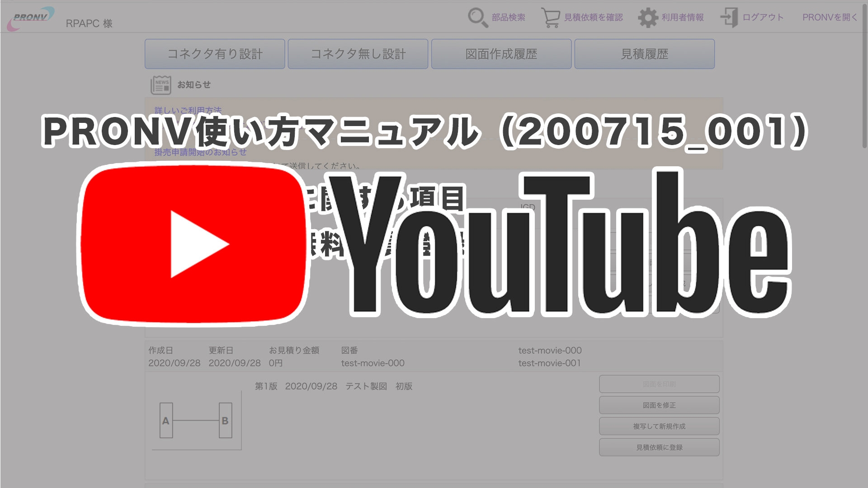Click the お知らせ heading text

click(x=194, y=84)
